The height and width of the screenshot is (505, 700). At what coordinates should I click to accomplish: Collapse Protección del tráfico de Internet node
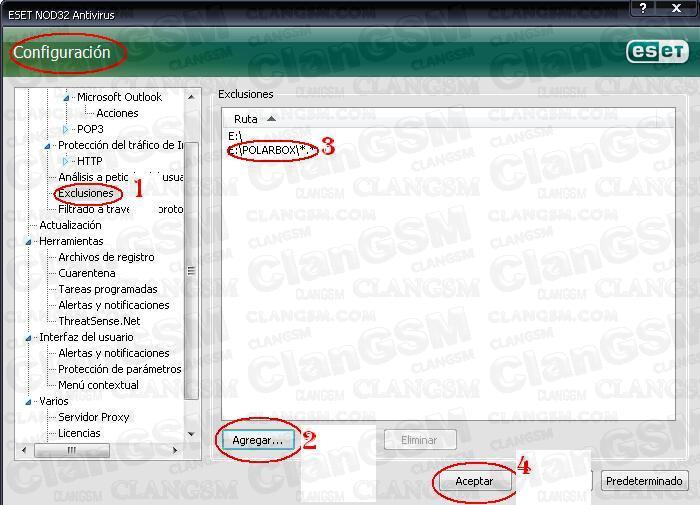pyautogui.click(x=47, y=146)
